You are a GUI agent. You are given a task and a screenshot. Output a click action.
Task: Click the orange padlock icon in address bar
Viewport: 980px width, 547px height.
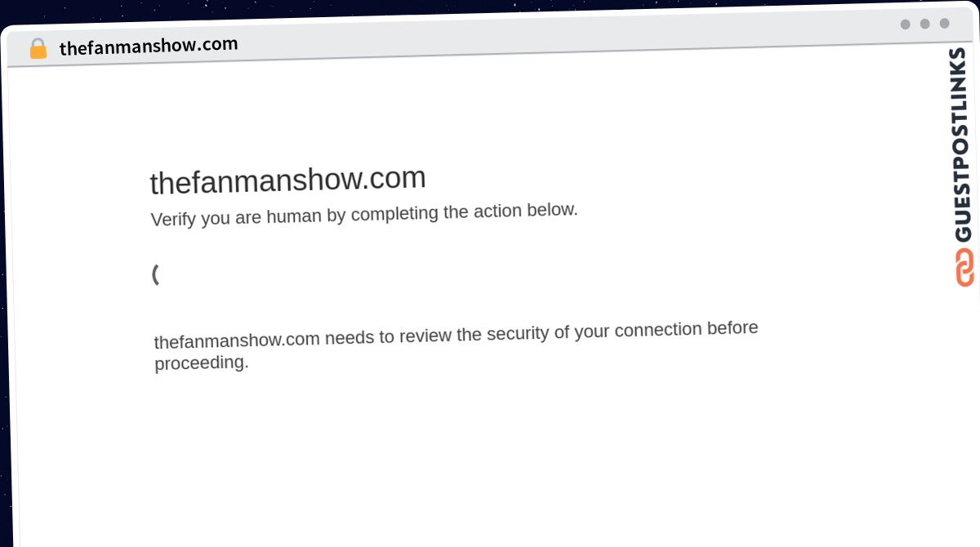[38, 48]
